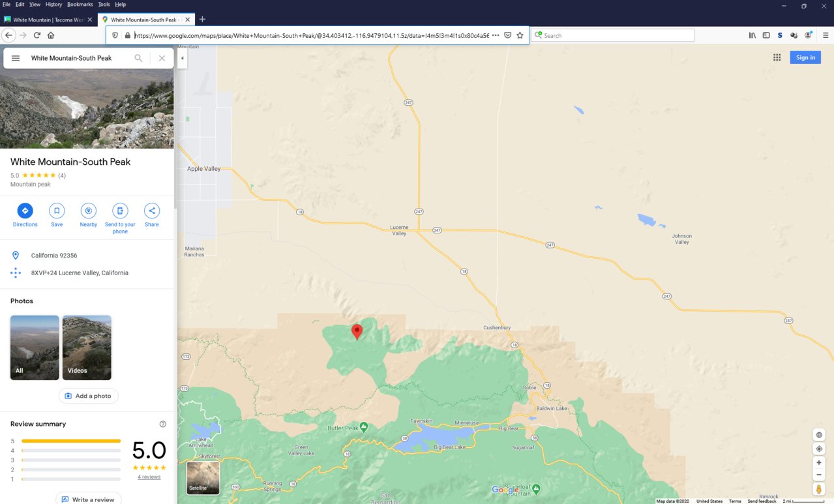
Task: Open the Tools menu
Action: pos(104,5)
